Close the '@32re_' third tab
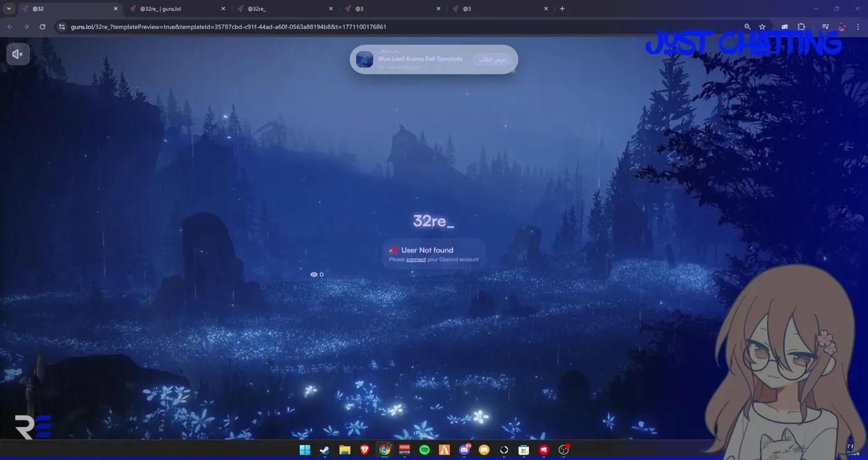 [x=331, y=9]
